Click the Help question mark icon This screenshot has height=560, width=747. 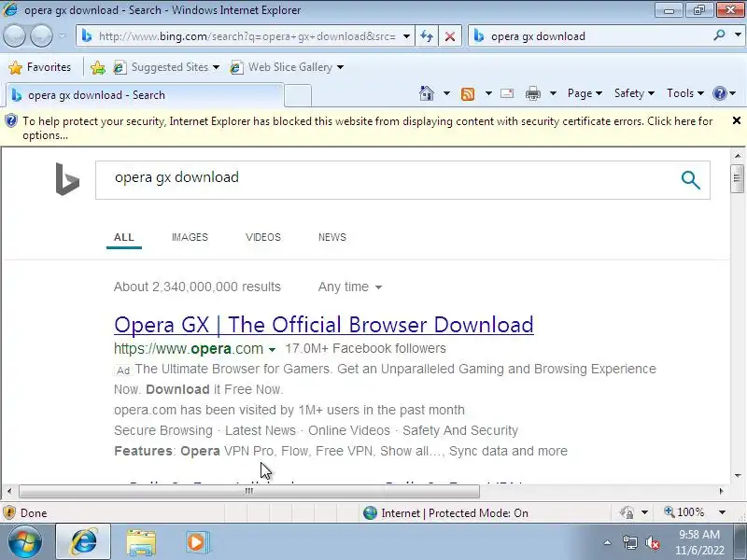click(x=719, y=93)
